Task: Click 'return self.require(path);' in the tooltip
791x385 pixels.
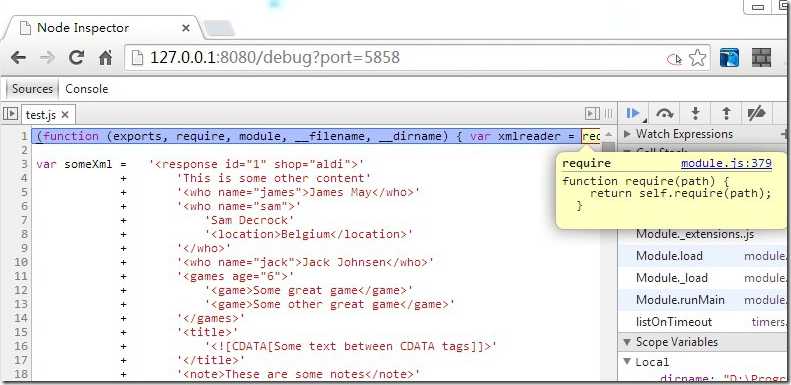Action: coord(681,193)
